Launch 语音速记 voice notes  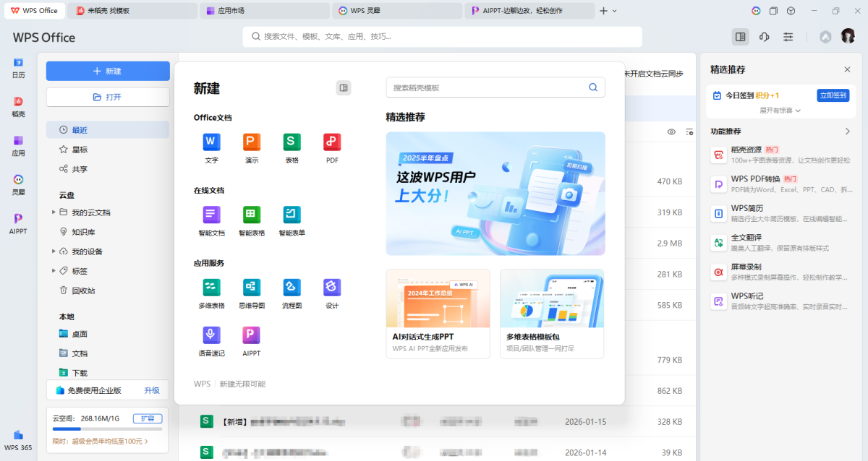tap(211, 335)
